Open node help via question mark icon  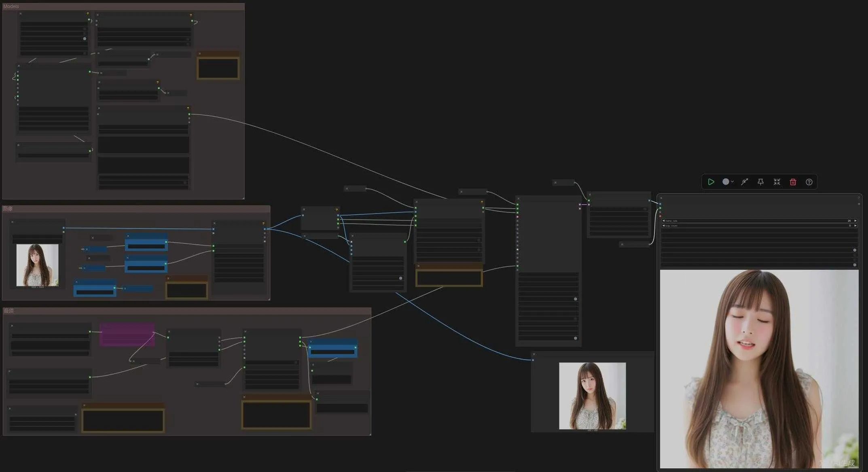pyautogui.click(x=809, y=182)
